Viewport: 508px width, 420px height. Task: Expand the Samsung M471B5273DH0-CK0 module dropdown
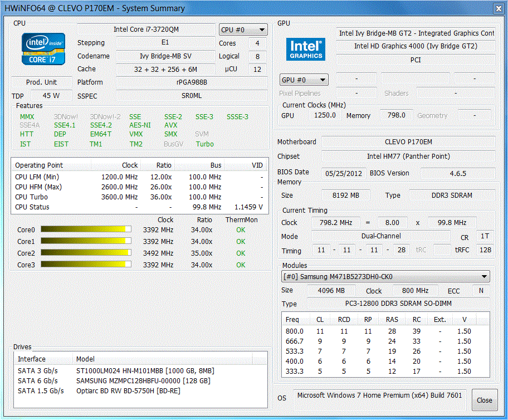(x=385, y=276)
